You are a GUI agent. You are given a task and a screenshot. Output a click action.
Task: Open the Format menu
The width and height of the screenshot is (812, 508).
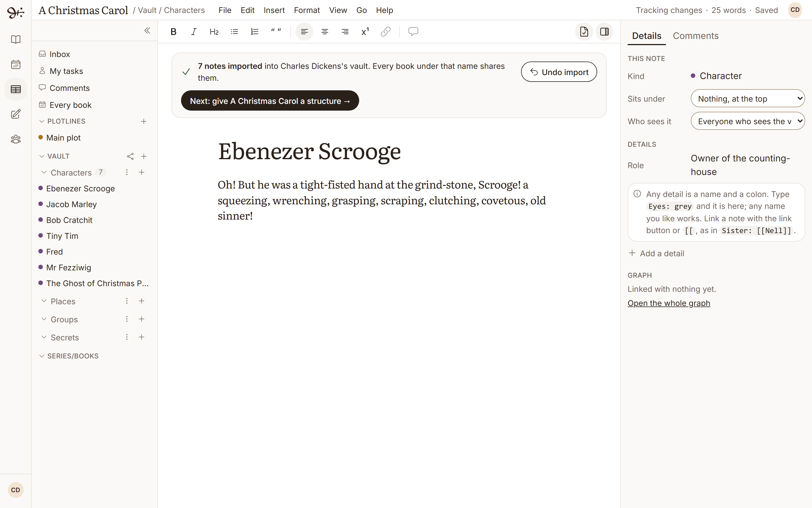click(307, 10)
